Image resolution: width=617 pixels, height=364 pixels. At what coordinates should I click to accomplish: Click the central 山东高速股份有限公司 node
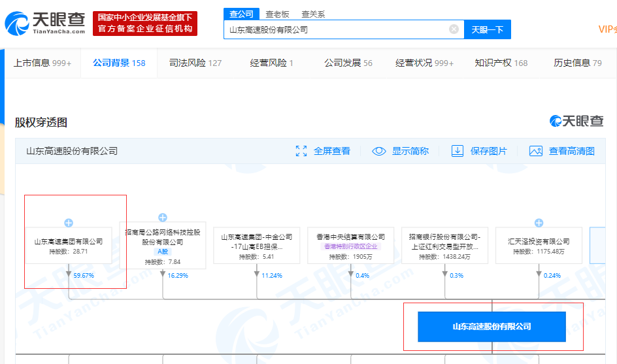click(492, 326)
